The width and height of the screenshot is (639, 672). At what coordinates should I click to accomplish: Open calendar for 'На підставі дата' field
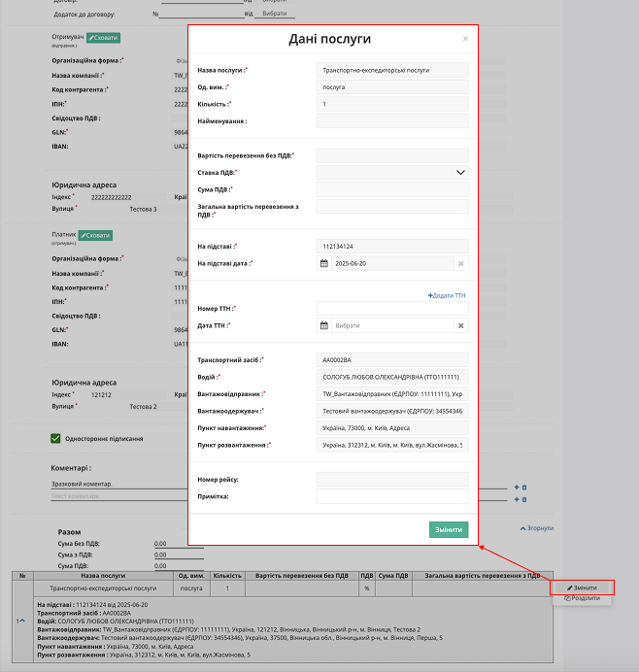(x=324, y=263)
